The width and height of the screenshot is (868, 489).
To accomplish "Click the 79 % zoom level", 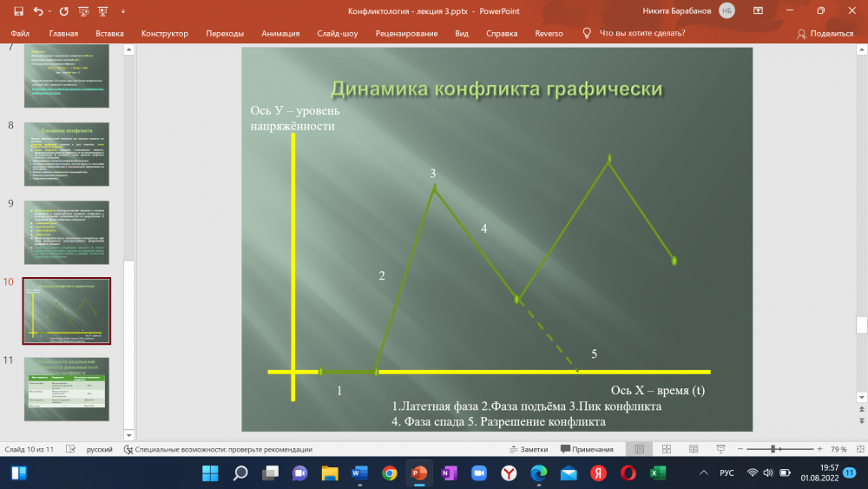I will (838, 449).
